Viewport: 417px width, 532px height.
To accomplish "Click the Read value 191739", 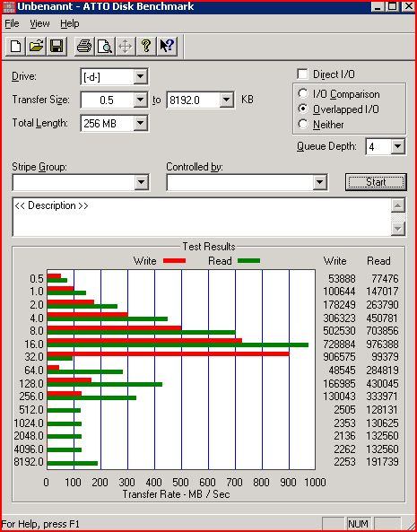I will [x=382, y=462].
